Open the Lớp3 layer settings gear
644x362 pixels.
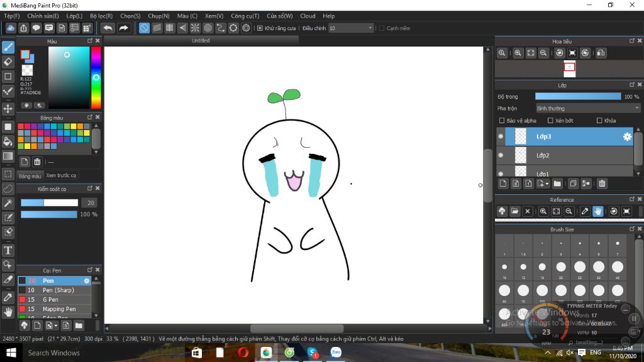click(627, 136)
